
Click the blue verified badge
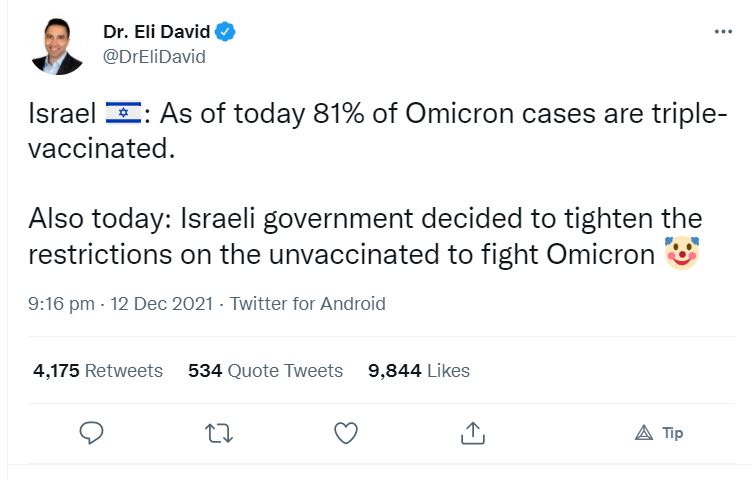pyautogui.click(x=226, y=32)
